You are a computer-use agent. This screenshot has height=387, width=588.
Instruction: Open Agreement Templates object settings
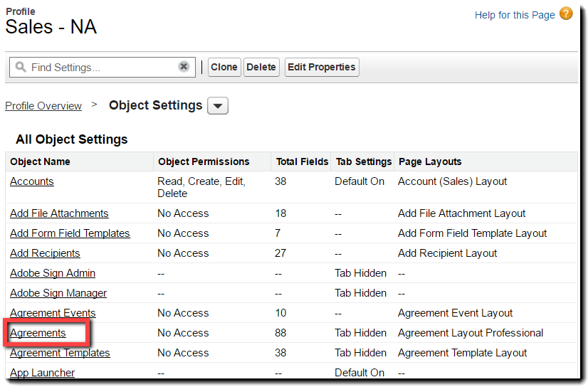[x=60, y=353]
